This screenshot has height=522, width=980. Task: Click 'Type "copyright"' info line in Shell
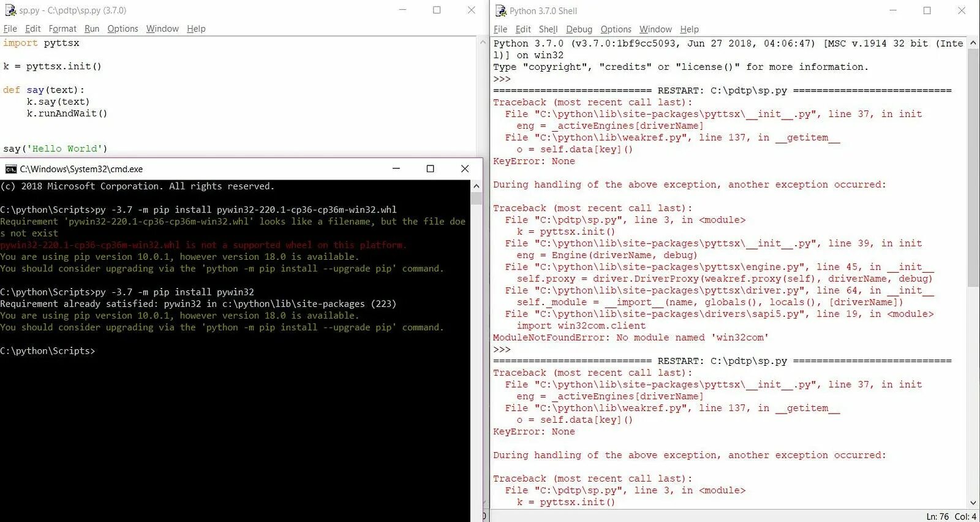tap(681, 67)
